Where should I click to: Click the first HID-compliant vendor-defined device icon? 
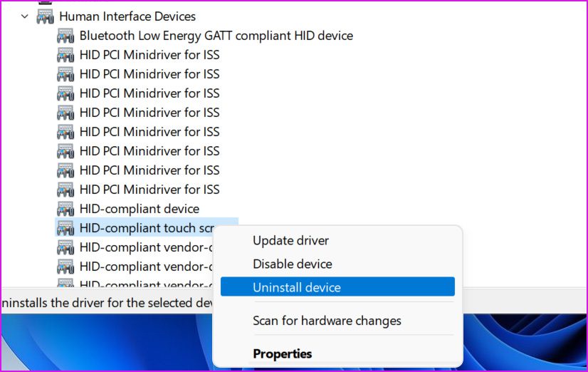[65, 247]
